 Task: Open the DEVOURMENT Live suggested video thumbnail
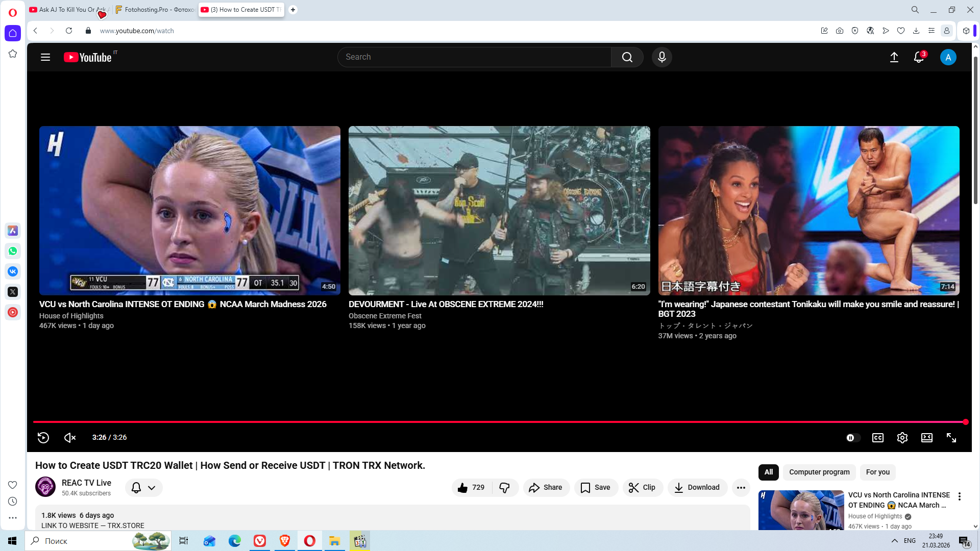tap(499, 210)
